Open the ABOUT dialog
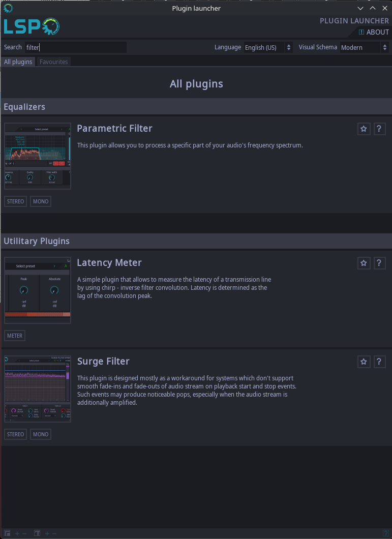Screen dimensions: 392x539 pyautogui.click(x=374, y=32)
